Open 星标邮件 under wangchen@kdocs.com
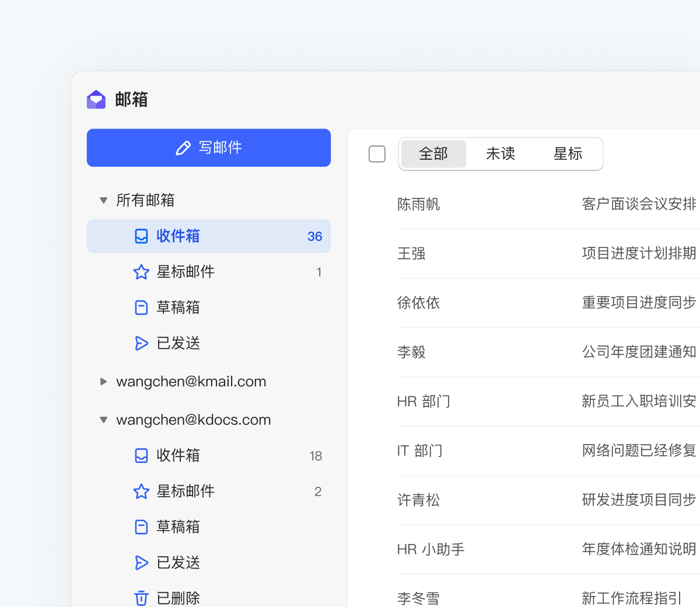The width and height of the screenshot is (700, 607). (x=209, y=491)
